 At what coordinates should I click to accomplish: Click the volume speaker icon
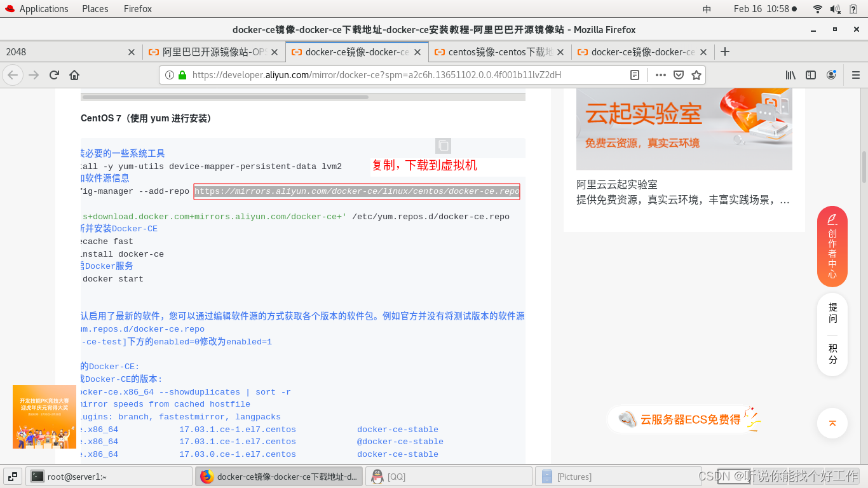click(x=836, y=9)
